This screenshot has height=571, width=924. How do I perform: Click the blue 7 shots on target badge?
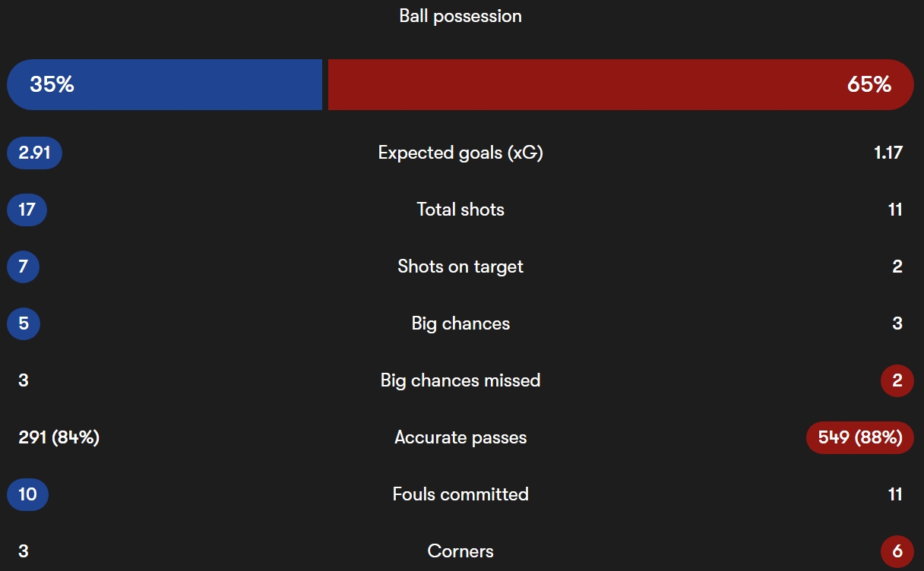23,267
